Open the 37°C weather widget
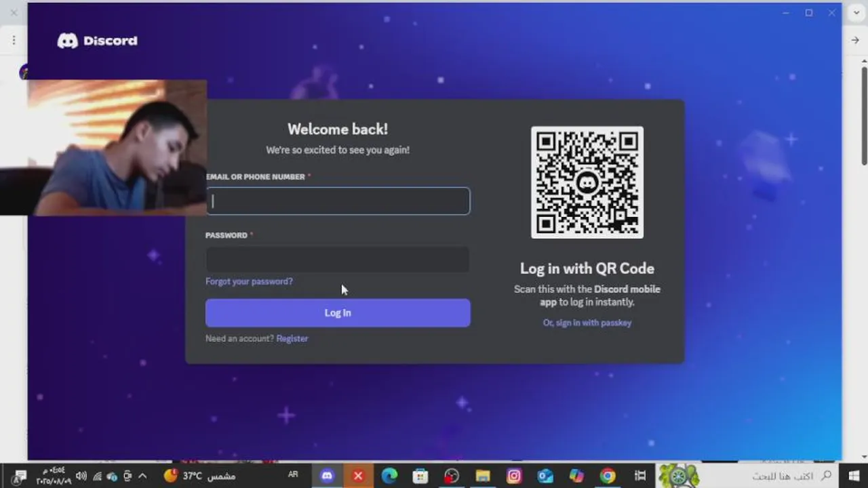 (199, 476)
